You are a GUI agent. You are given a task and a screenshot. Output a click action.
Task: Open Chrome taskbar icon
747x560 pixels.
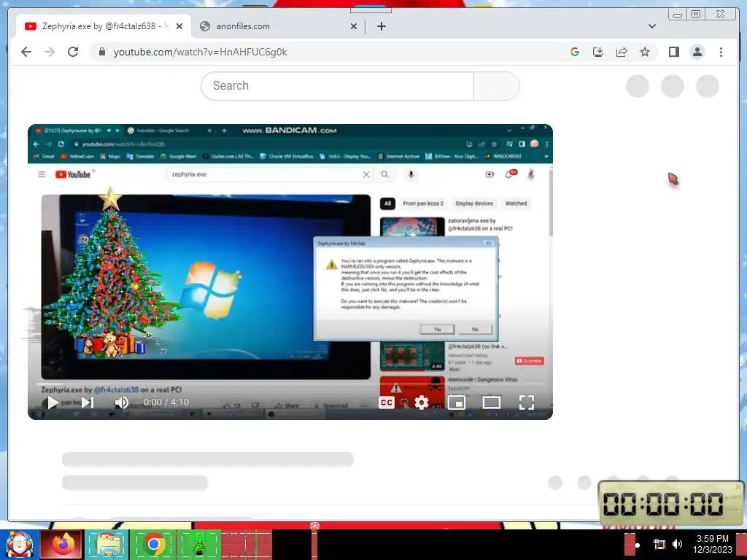[x=153, y=544]
